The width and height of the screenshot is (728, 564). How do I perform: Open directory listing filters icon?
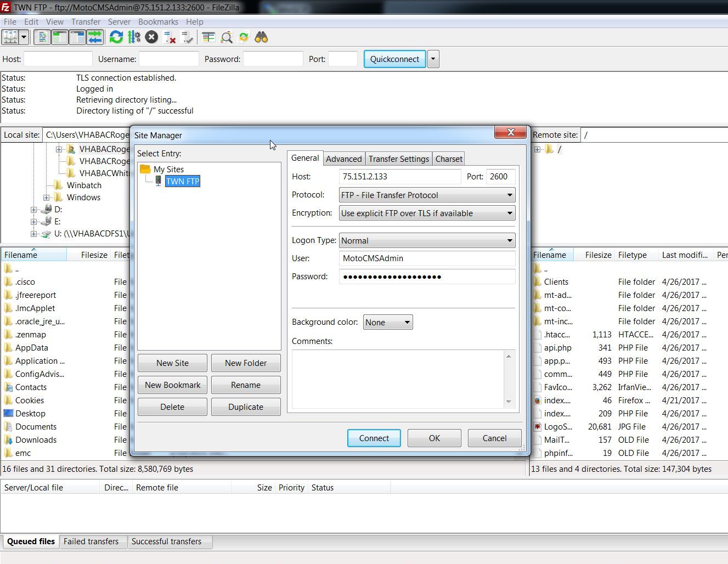pyautogui.click(x=208, y=37)
